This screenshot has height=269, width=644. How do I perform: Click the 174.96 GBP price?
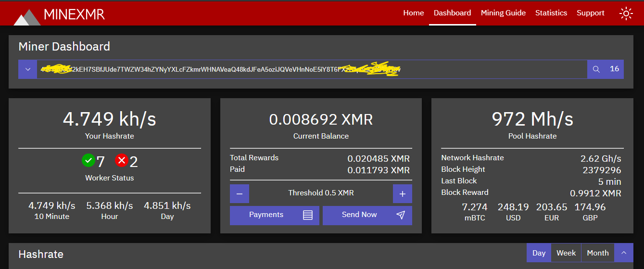click(590, 207)
